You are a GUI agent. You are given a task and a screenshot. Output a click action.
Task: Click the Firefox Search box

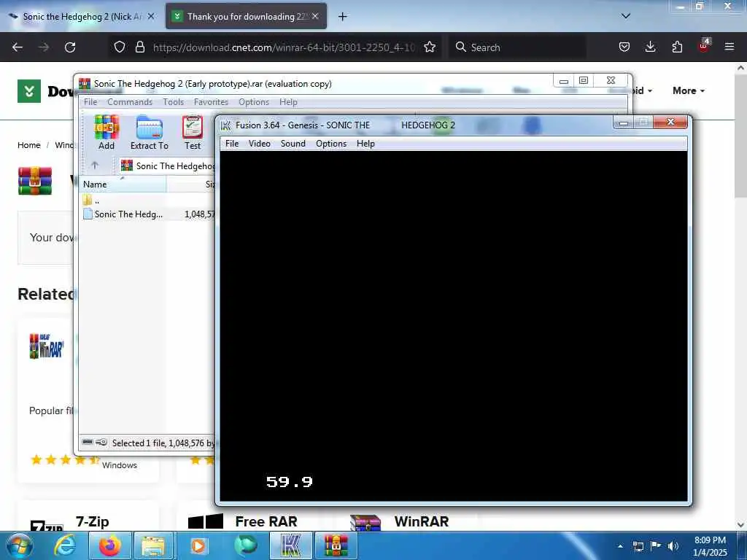tap(517, 47)
